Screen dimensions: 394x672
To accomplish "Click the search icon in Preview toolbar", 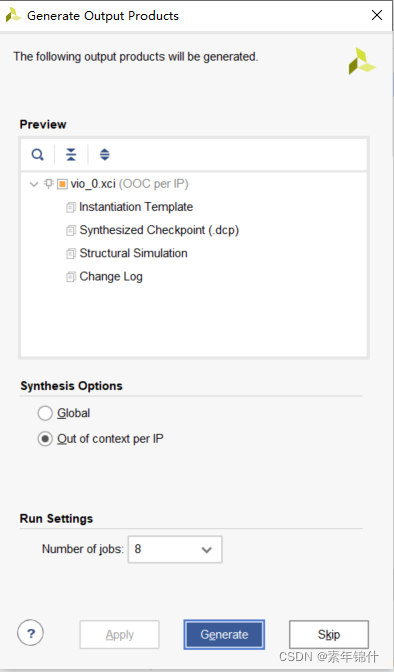I will pos(38,154).
